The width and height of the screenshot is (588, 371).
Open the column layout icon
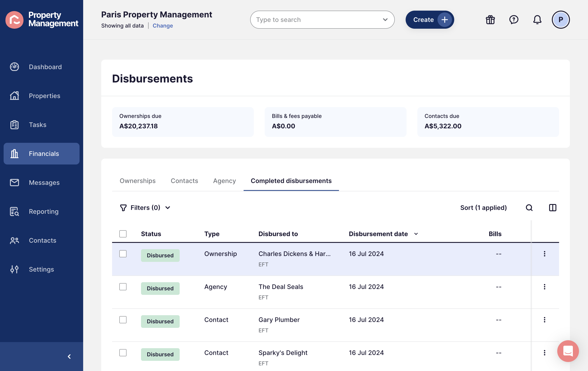pos(552,208)
